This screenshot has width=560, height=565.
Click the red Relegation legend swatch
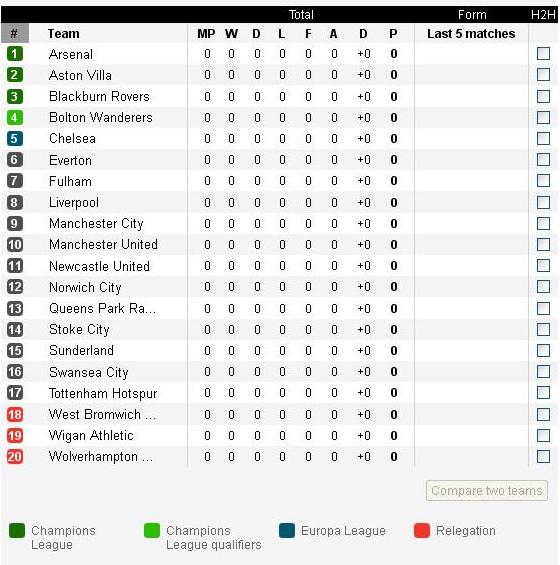click(x=422, y=530)
